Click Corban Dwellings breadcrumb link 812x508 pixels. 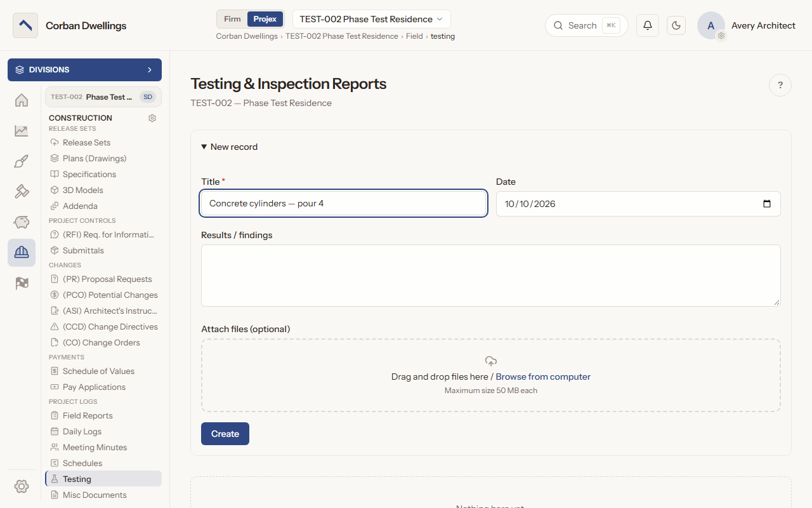pyautogui.click(x=247, y=36)
